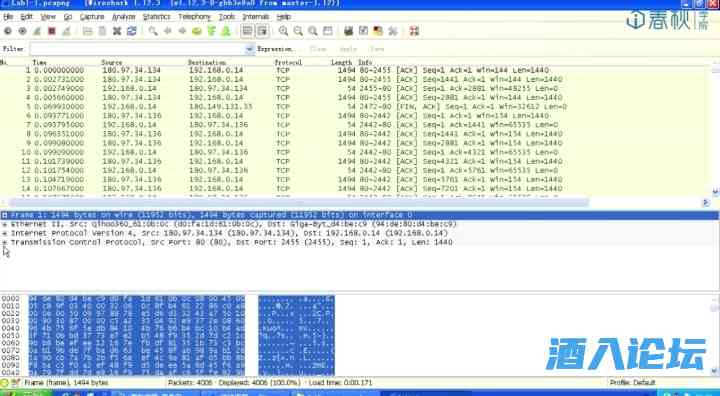Edit coloring rules toolbar icon

[x=378, y=31]
